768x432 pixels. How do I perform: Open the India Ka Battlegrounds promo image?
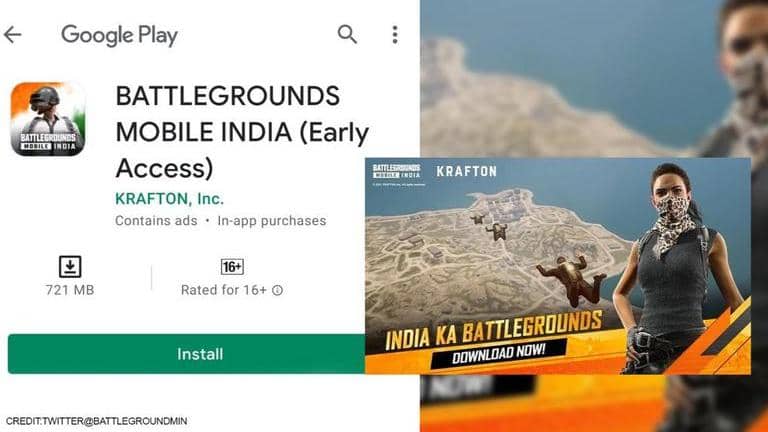coord(558,266)
